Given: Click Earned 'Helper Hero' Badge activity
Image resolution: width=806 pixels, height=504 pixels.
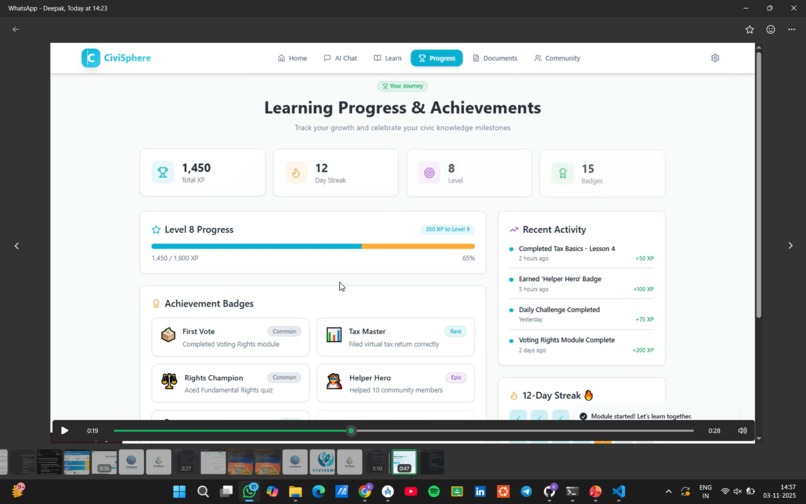Looking at the screenshot, I should click(x=581, y=284).
